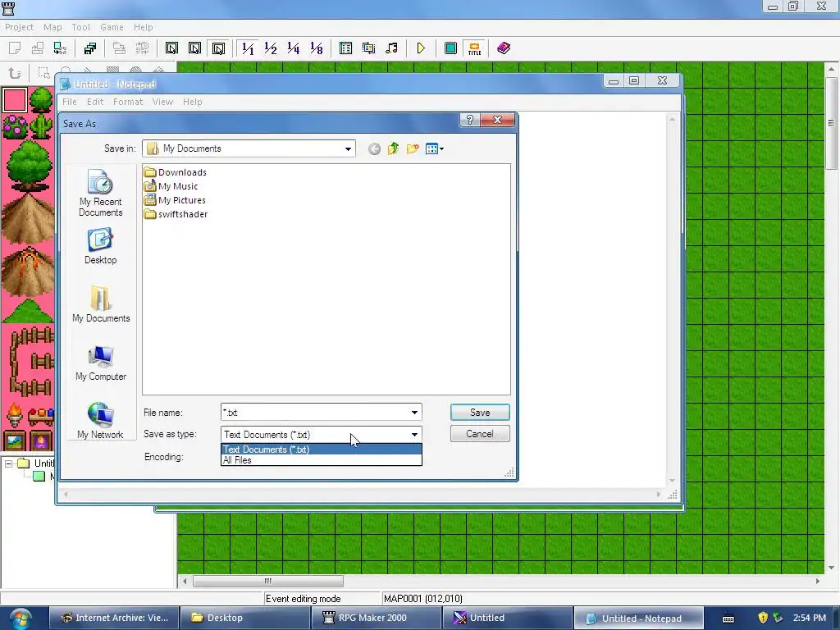
Task: Select the Lower layer editing mode icon
Action: [172, 48]
